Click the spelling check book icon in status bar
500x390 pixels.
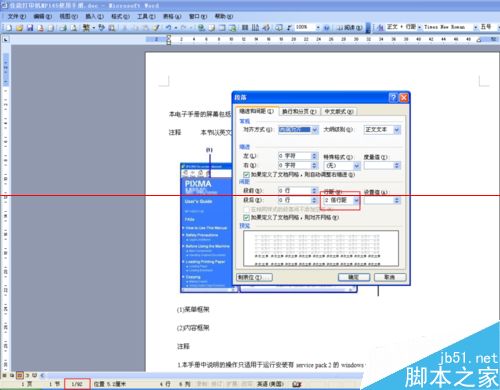[x=296, y=384]
